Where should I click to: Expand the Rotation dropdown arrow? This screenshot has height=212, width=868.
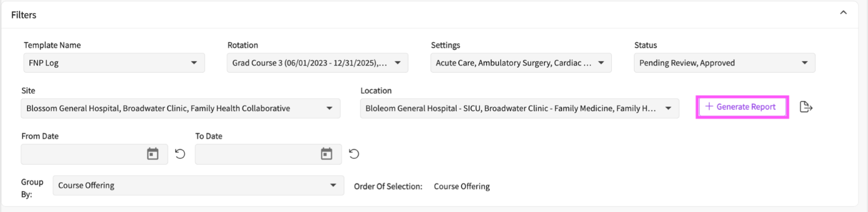pos(398,63)
